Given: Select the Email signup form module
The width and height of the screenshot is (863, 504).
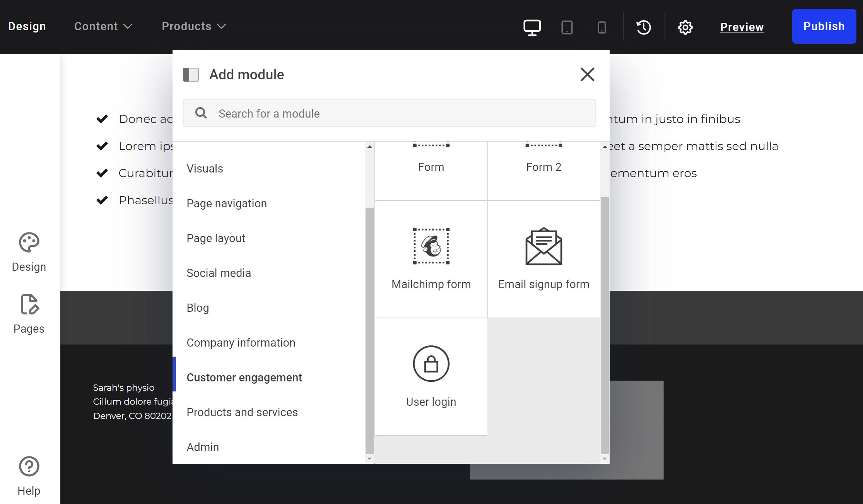Looking at the screenshot, I should click(543, 259).
